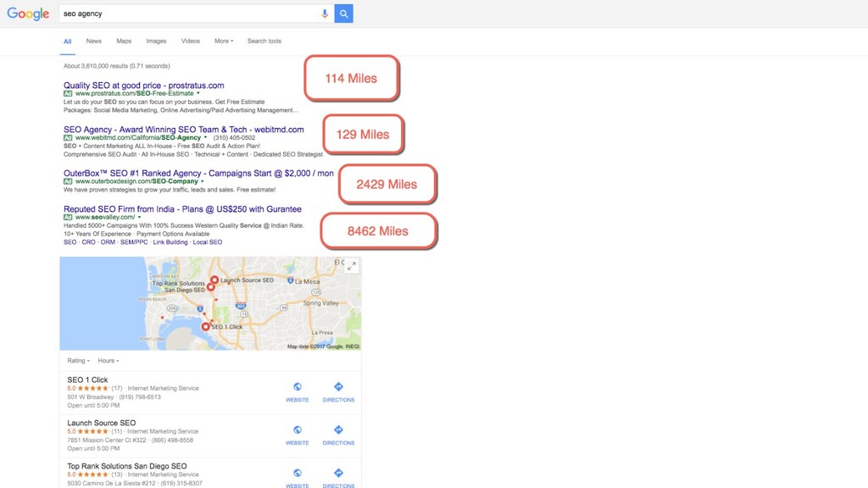Click the SEO sitelink under seovalley ad
868x488 pixels.
pyautogui.click(x=70, y=242)
